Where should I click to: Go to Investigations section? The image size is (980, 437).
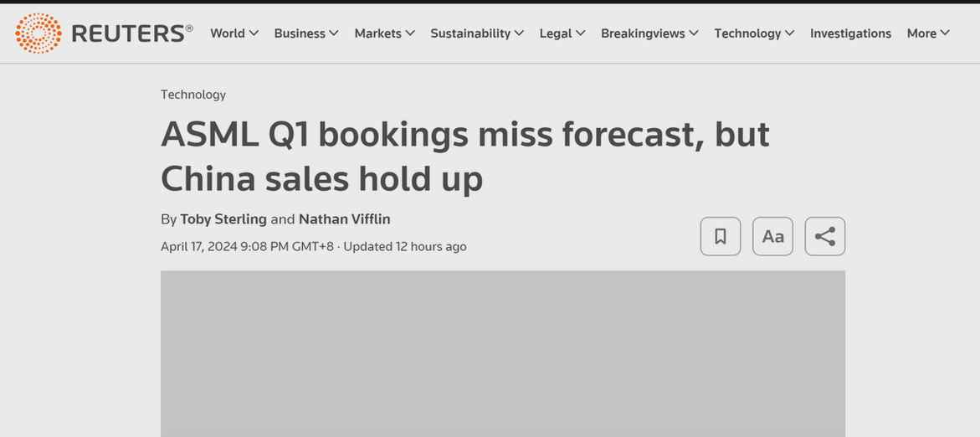[x=850, y=33]
